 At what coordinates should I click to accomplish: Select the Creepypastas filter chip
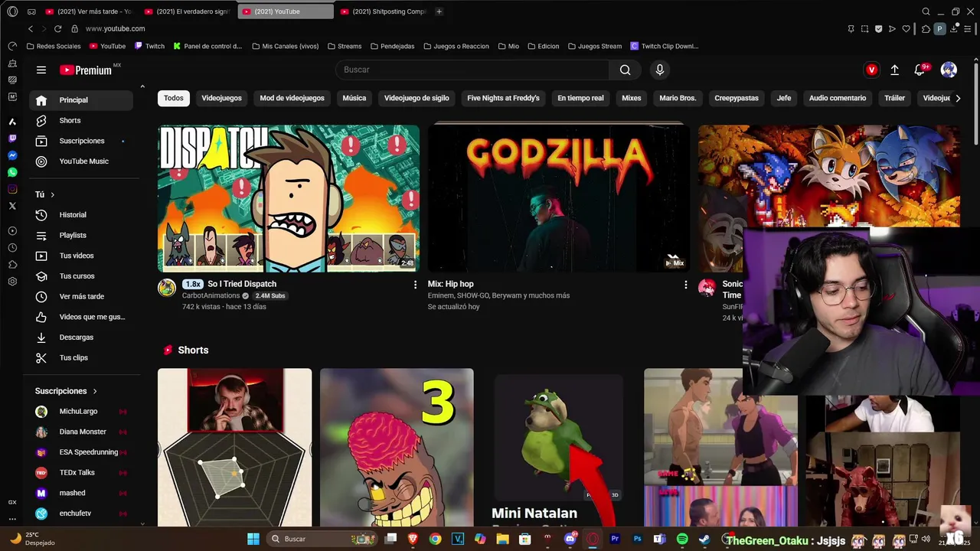(x=737, y=98)
